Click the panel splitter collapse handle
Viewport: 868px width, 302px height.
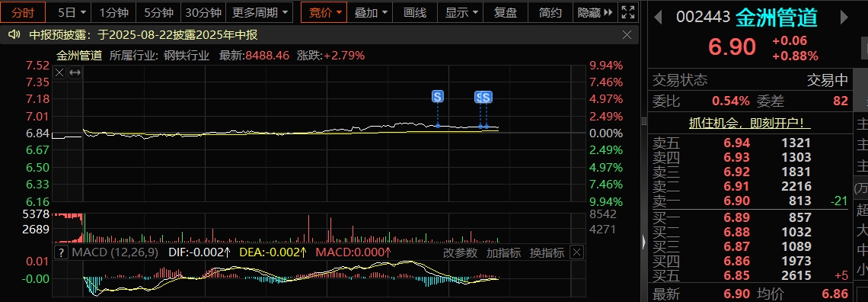point(643,243)
